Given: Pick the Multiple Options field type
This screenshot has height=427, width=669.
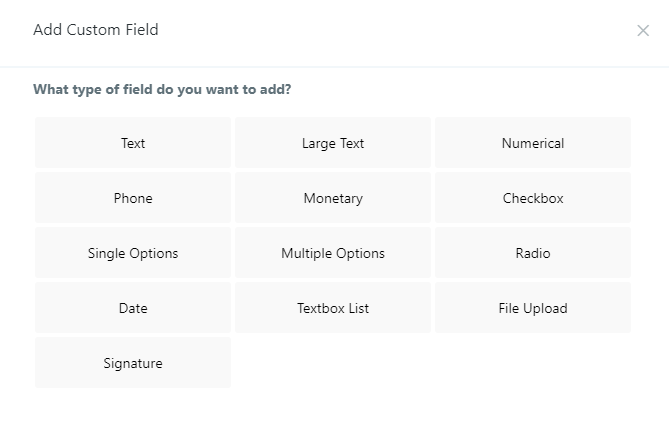Looking at the screenshot, I should click(333, 253).
